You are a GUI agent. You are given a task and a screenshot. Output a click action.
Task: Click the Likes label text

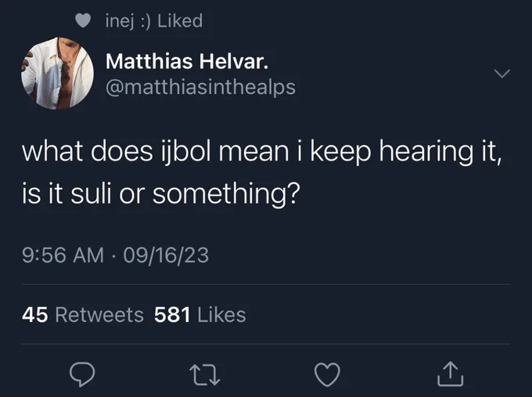pos(221,315)
